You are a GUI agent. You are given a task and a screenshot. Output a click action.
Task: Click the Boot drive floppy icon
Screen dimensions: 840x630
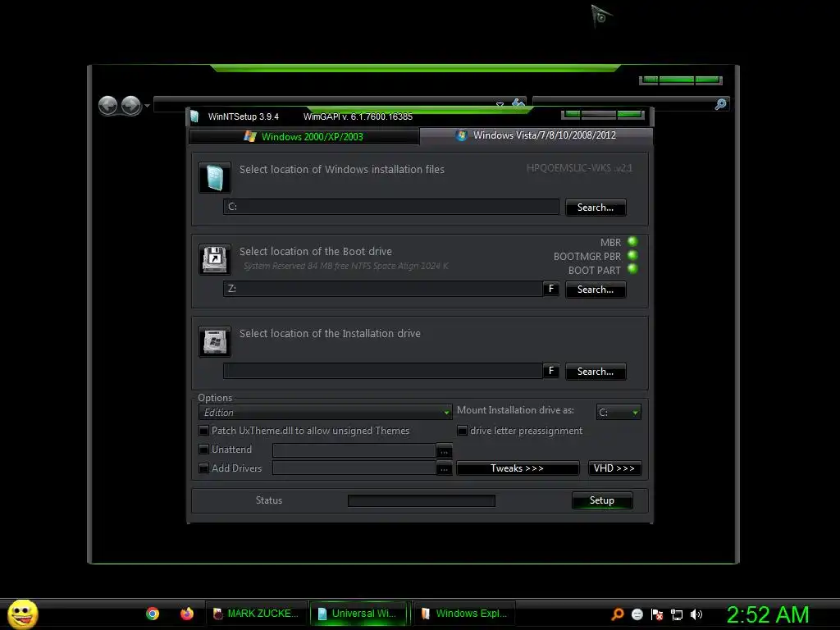[x=215, y=259]
